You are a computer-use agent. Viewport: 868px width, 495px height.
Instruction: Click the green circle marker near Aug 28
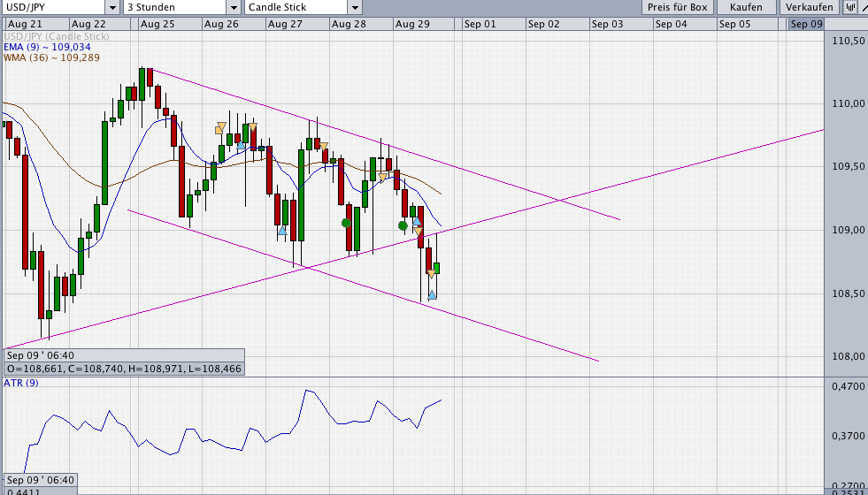(347, 223)
